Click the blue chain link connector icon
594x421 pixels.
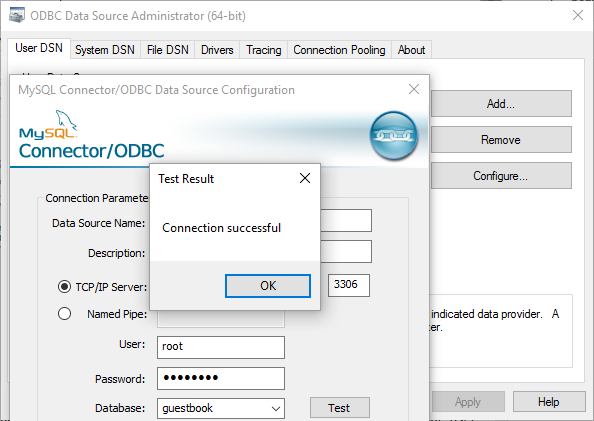click(394, 135)
